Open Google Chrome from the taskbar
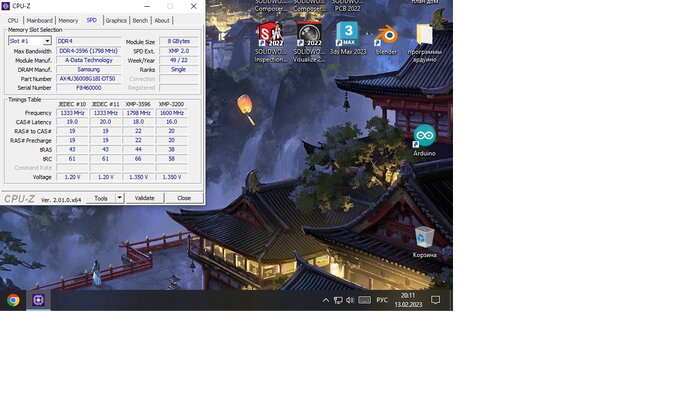This screenshot has height=394, width=700. [13, 300]
